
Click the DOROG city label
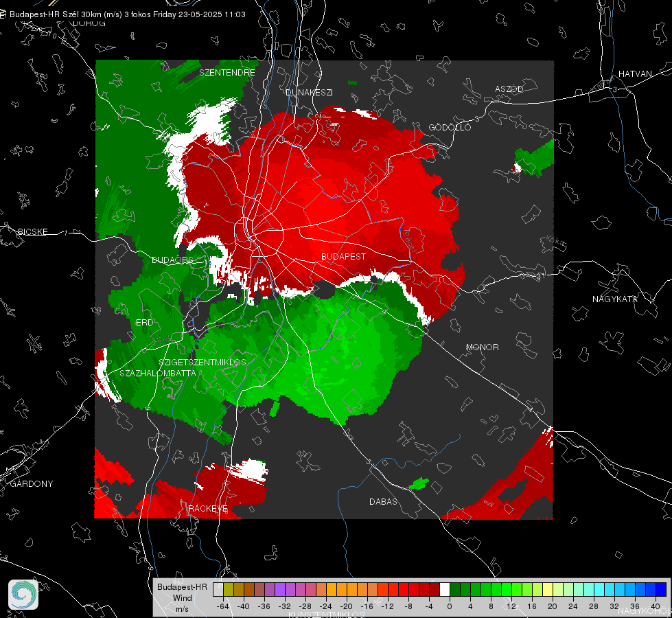(x=89, y=23)
